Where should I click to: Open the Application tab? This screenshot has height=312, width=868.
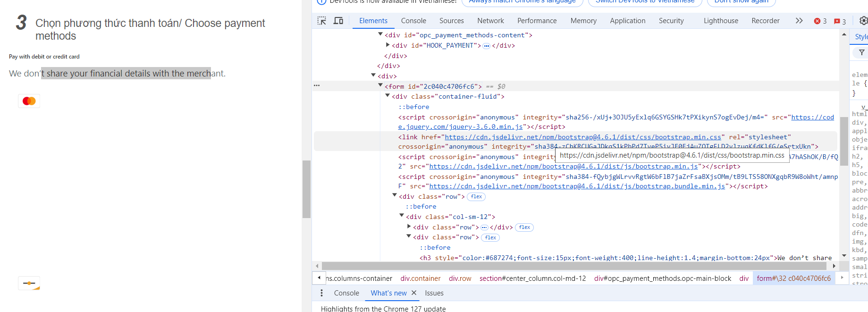tap(628, 21)
